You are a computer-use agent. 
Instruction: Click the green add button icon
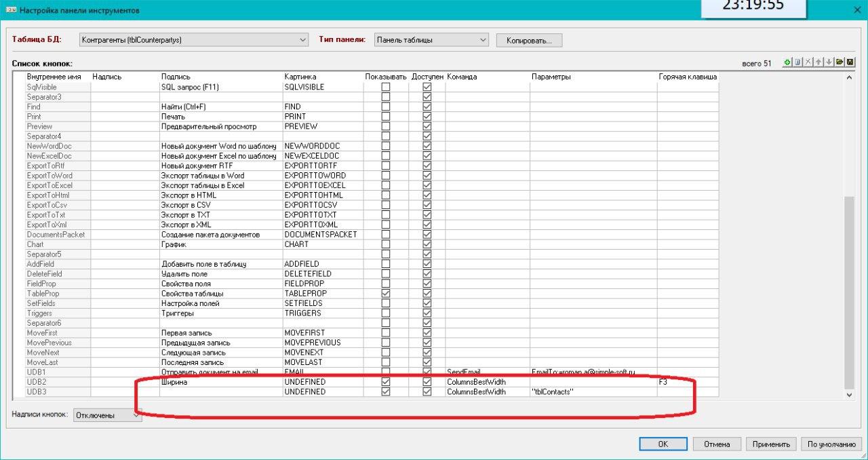pyautogui.click(x=787, y=62)
